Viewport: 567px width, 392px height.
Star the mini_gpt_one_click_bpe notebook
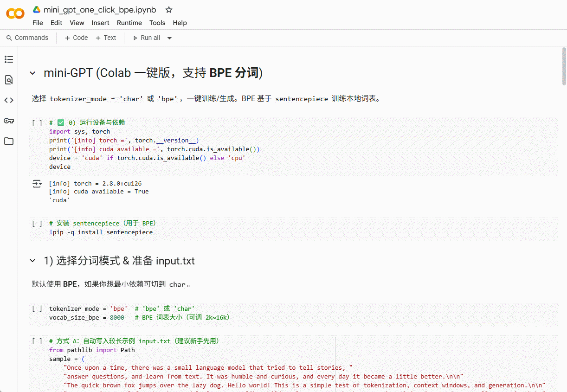coord(169,10)
